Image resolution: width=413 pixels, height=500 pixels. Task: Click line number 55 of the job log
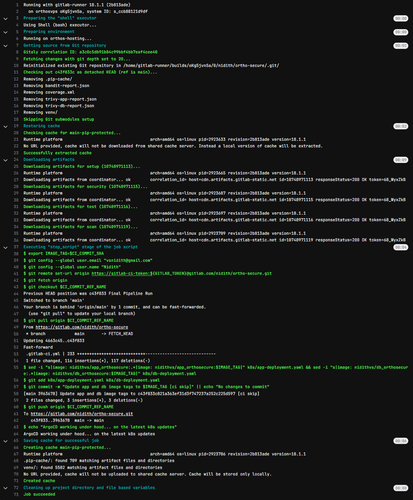tap(16, 367)
